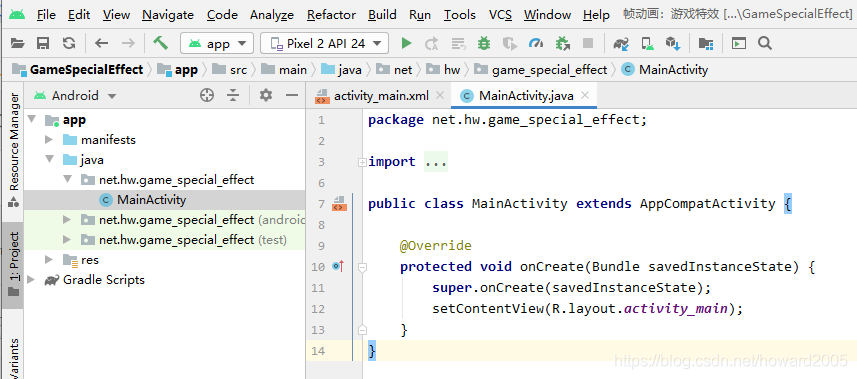Click AppCompatActivity in class declaration
857x379 pixels.
click(x=707, y=204)
